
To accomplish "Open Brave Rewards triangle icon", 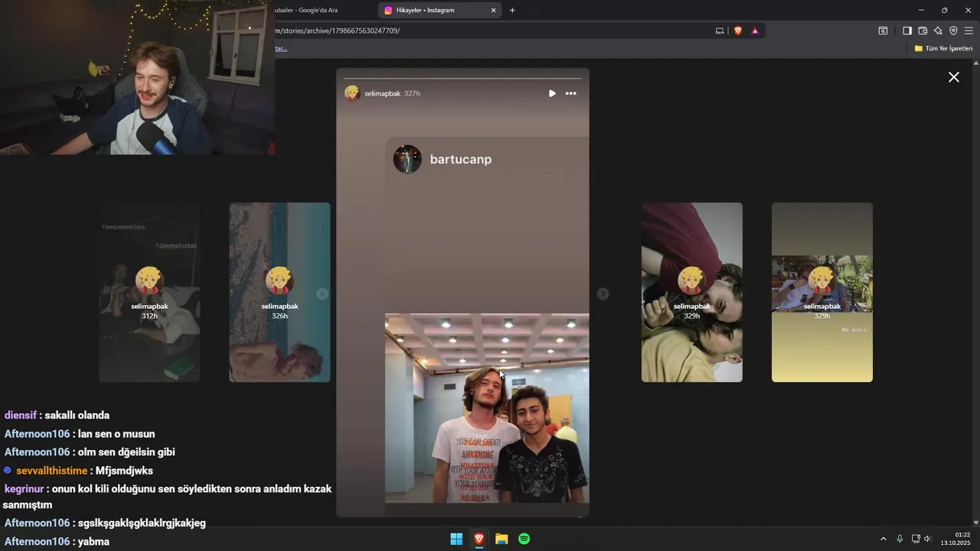I will 755,31.
